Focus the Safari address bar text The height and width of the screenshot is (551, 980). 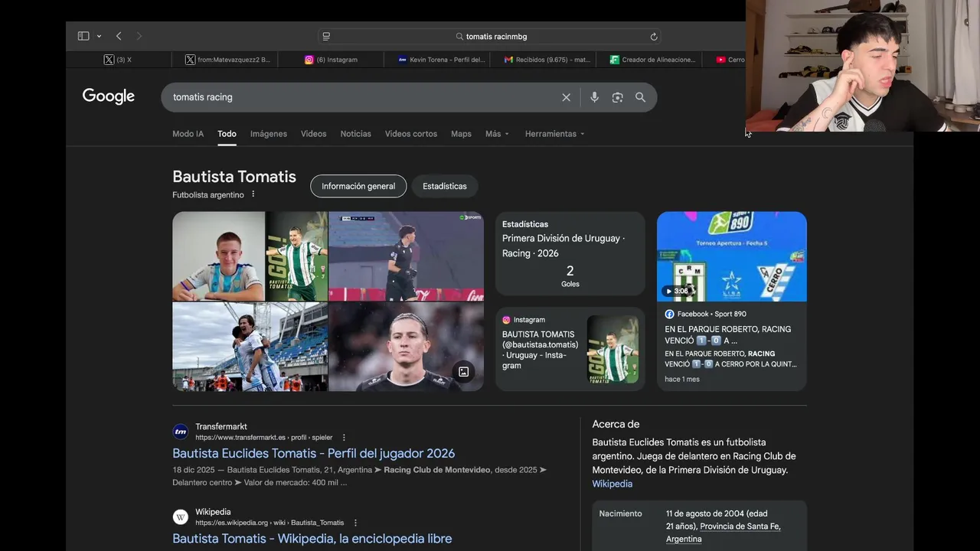coord(496,36)
